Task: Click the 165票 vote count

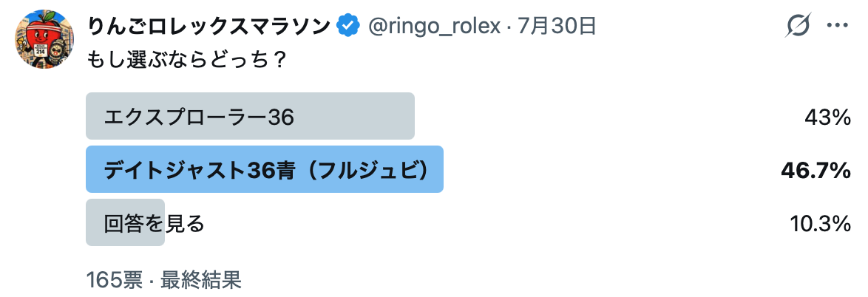Action: coord(114,281)
